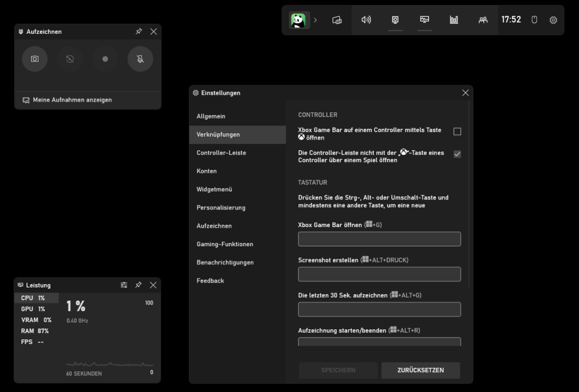
Task: Uncheck the Controller-Leiste nicht öffnen checkbox
Action: coord(457,154)
